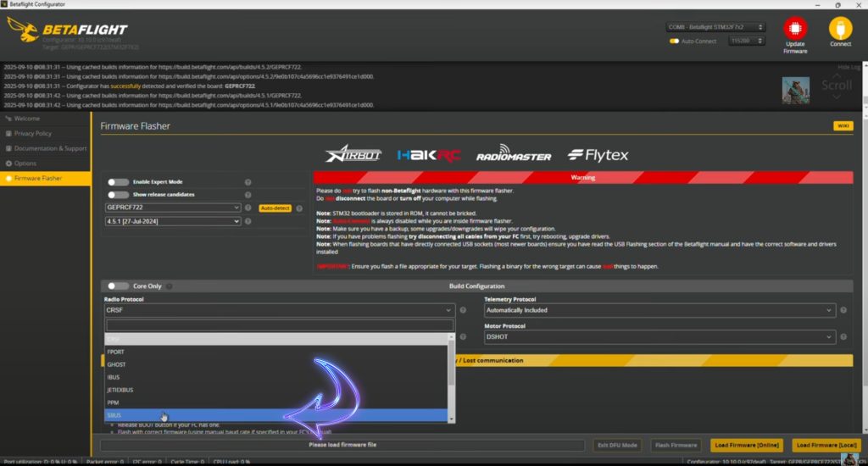Click the Flytex sponsor logo
This screenshot has width=868, height=466.
[598, 155]
